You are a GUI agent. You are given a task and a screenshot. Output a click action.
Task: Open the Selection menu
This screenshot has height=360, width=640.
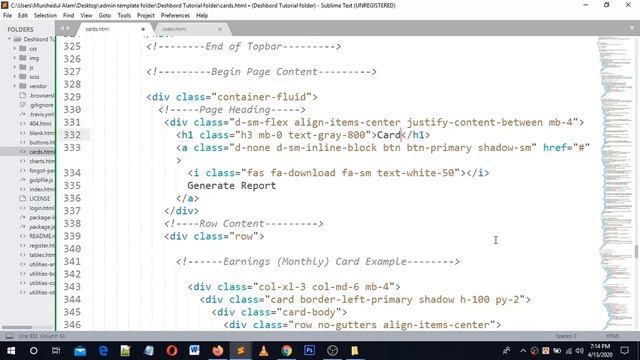pyautogui.click(x=45, y=16)
